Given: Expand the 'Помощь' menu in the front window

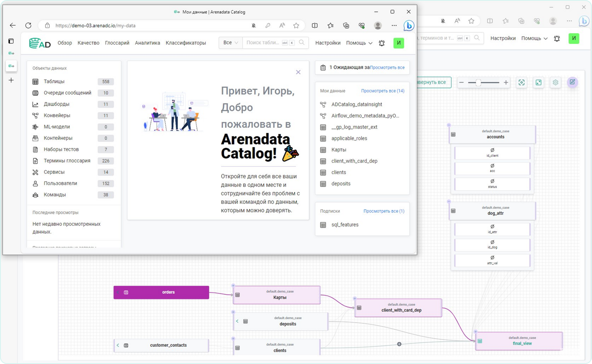Looking at the screenshot, I should point(359,43).
